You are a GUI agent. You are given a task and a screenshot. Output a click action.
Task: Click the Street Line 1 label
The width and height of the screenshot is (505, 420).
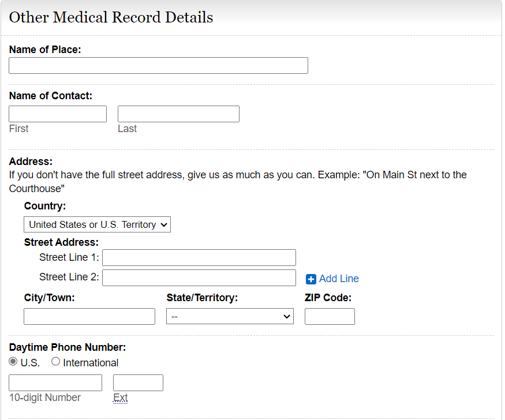69,257
